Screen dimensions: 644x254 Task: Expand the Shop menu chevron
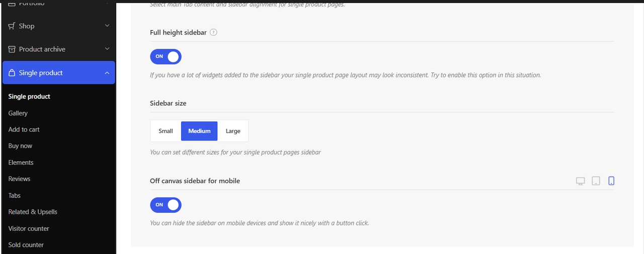(x=107, y=26)
